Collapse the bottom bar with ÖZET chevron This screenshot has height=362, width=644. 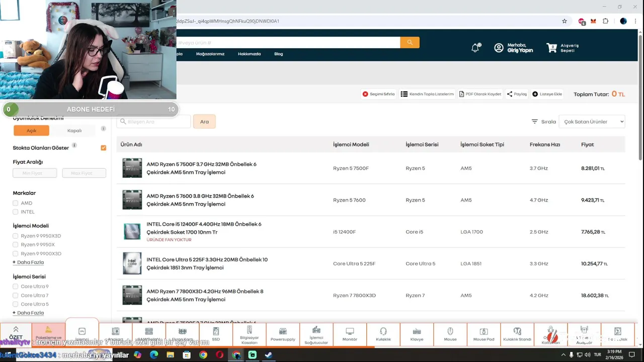tap(16, 329)
